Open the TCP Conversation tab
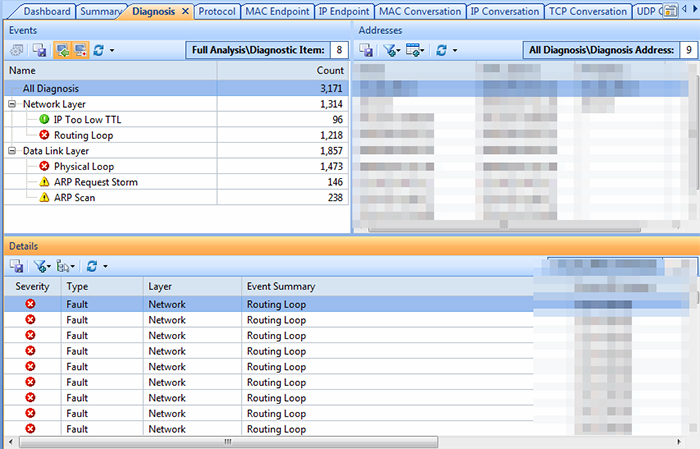700x449 pixels. [587, 12]
